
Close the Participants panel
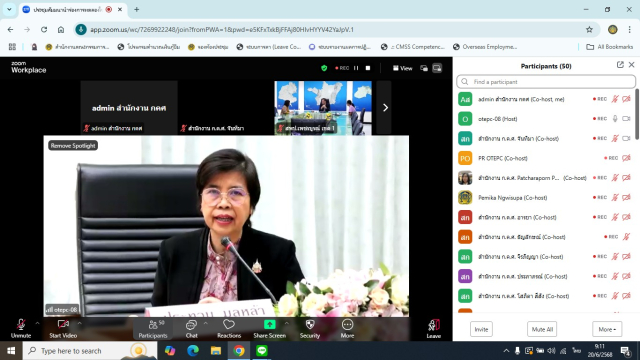[x=631, y=65]
